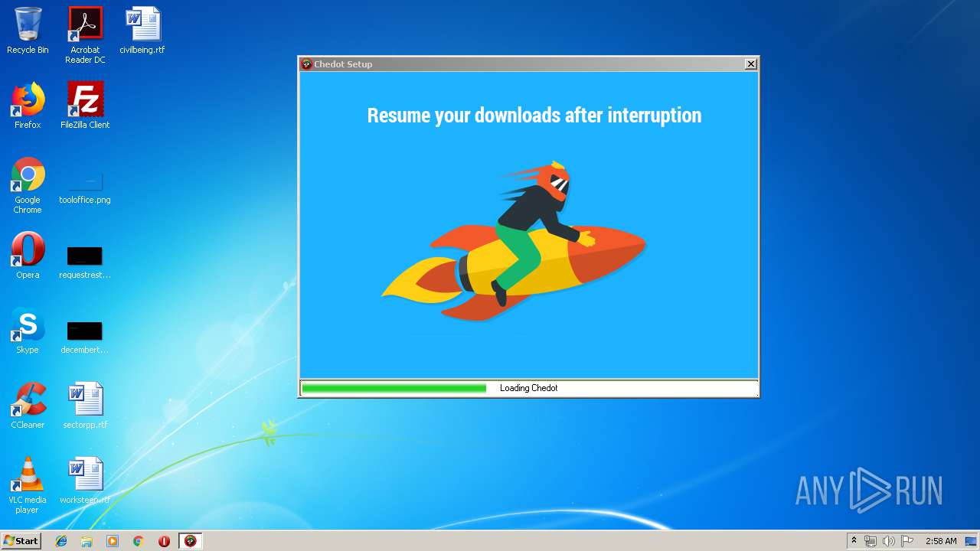Launch VLC media player shortcut
Image resolution: width=980 pixels, height=551 pixels.
(28, 485)
